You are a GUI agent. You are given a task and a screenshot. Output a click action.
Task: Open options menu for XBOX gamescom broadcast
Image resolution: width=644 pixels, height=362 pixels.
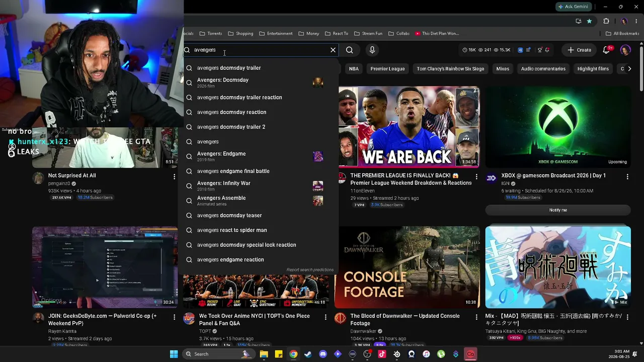pos(627,176)
